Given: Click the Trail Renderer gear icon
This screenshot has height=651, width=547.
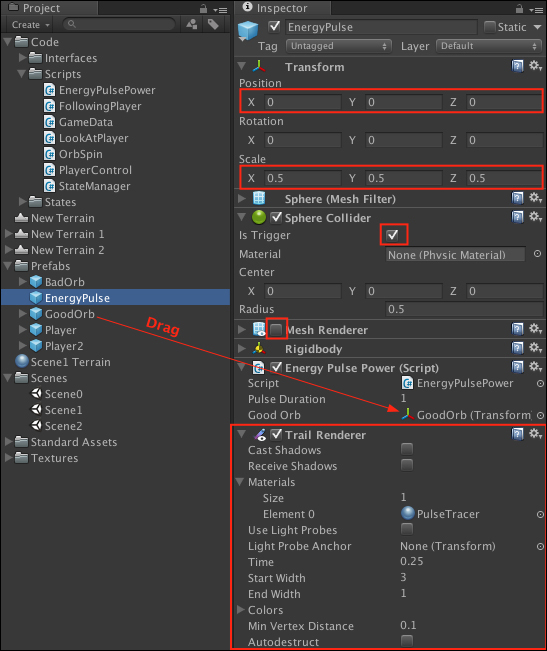Looking at the screenshot, I should pyautogui.click(x=535, y=434).
